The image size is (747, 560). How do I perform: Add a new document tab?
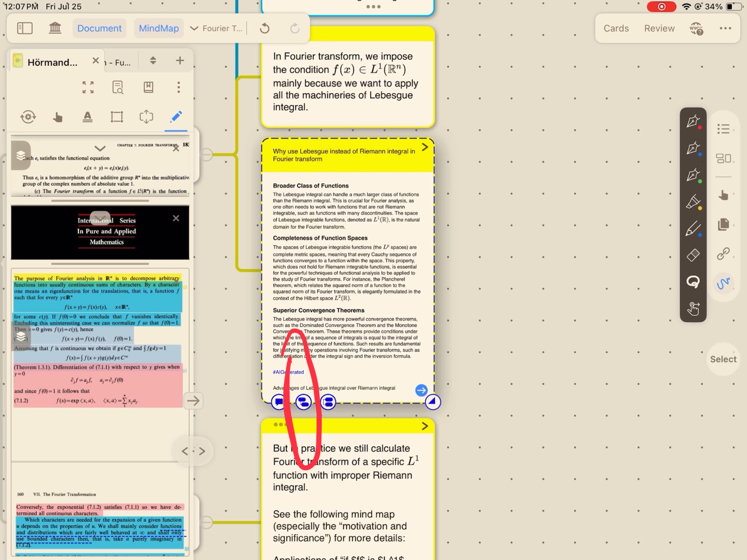tap(180, 61)
